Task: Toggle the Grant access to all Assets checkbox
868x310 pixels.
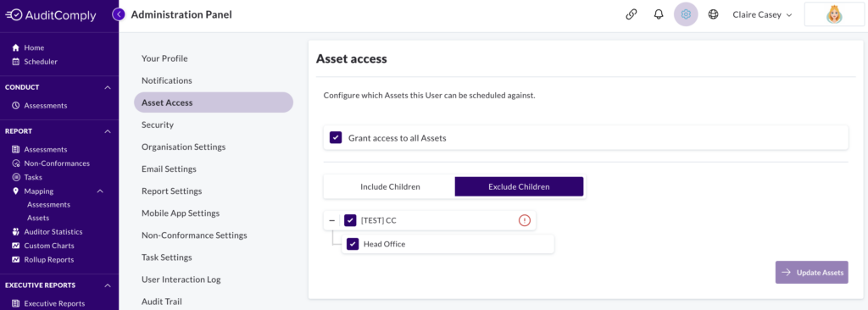Action: pyautogui.click(x=336, y=138)
